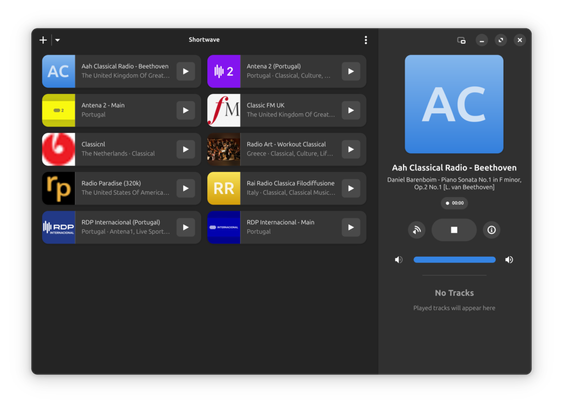This screenshot has height=409, width=563.
Task: Play RDP Internacional - Main station
Action: pyautogui.click(x=351, y=227)
